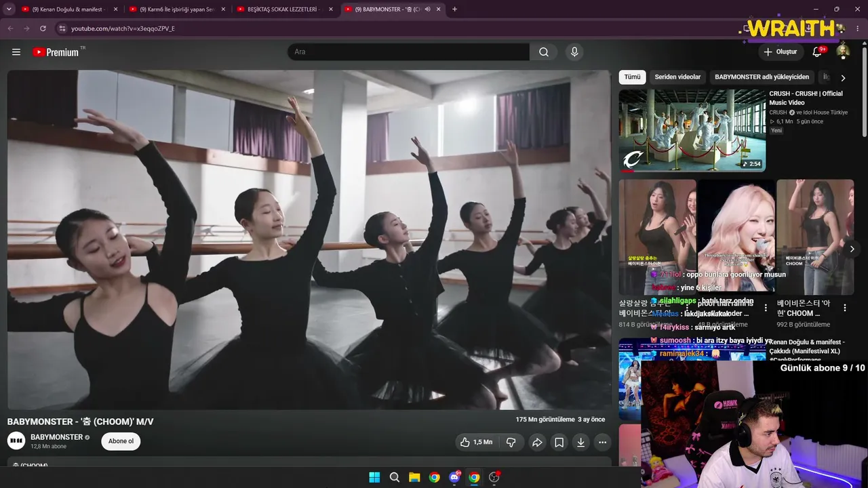
Task: Mute the BABYMONSTER tab via speaker icon
Action: (x=427, y=9)
